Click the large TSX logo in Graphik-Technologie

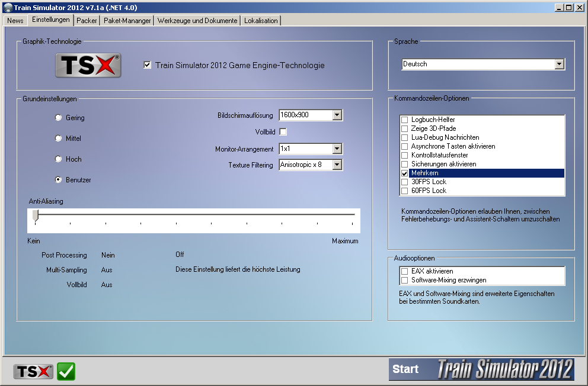click(88, 65)
